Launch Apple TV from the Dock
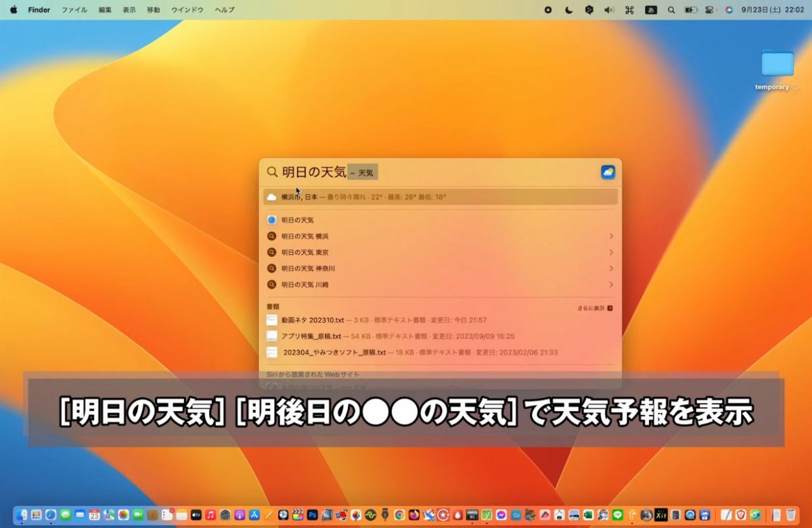 click(x=196, y=515)
